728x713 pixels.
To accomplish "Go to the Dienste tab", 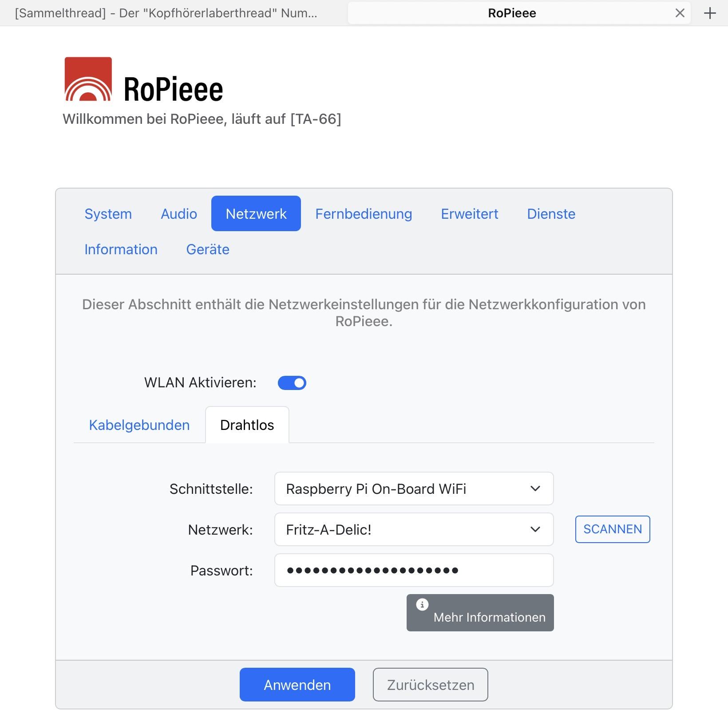I will click(551, 214).
